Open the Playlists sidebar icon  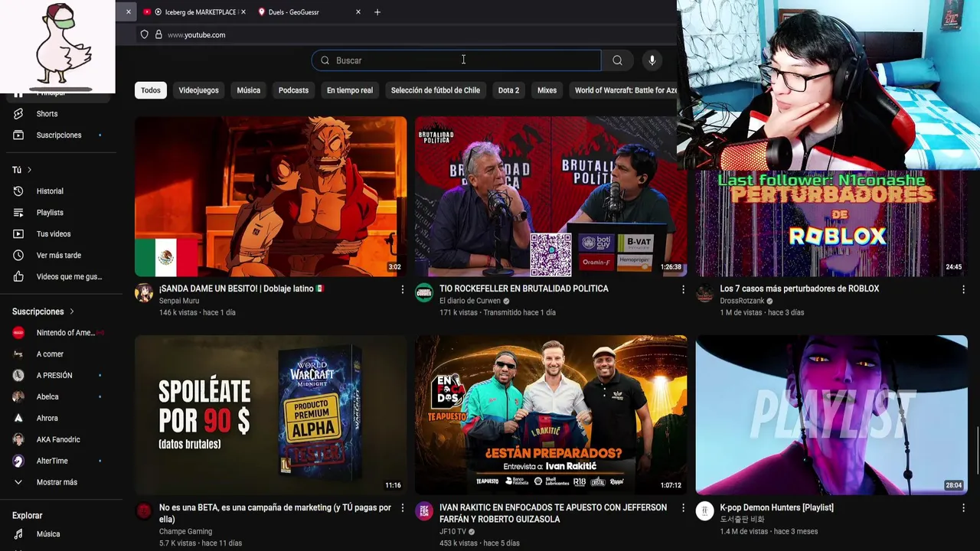click(x=19, y=213)
